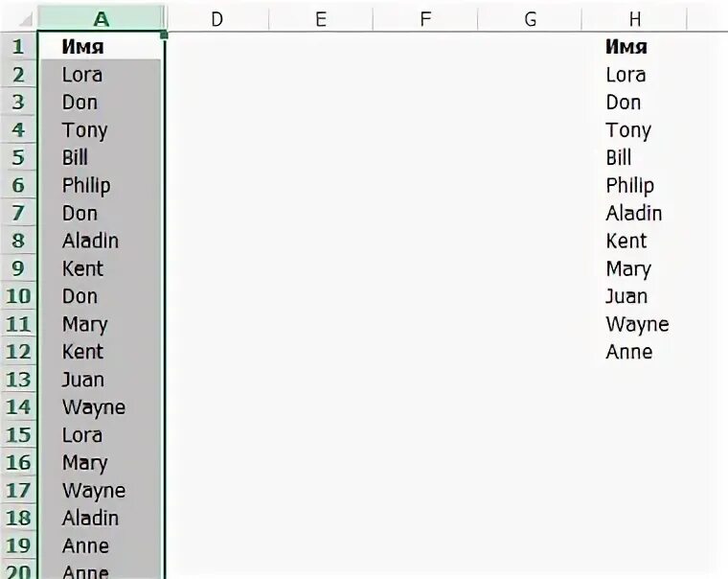This screenshot has width=728, height=579.
Task: Click row 5 header number
Action: click(x=18, y=157)
